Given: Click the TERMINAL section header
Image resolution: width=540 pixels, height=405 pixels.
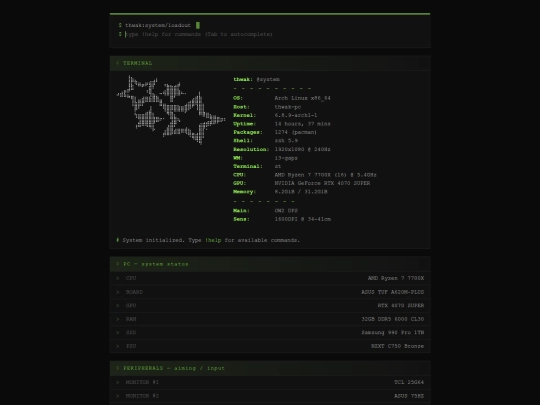Looking at the screenshot, I should click(x=270, y=63).
